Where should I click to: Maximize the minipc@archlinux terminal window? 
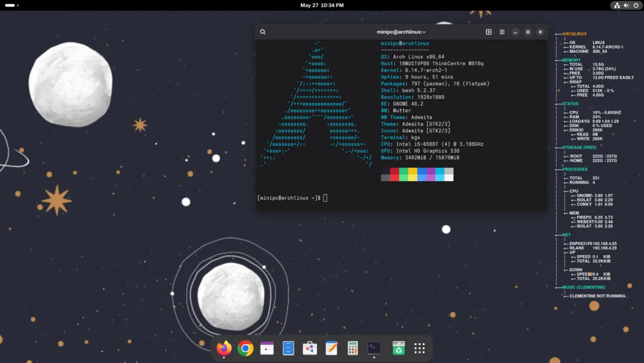[528, 32]
